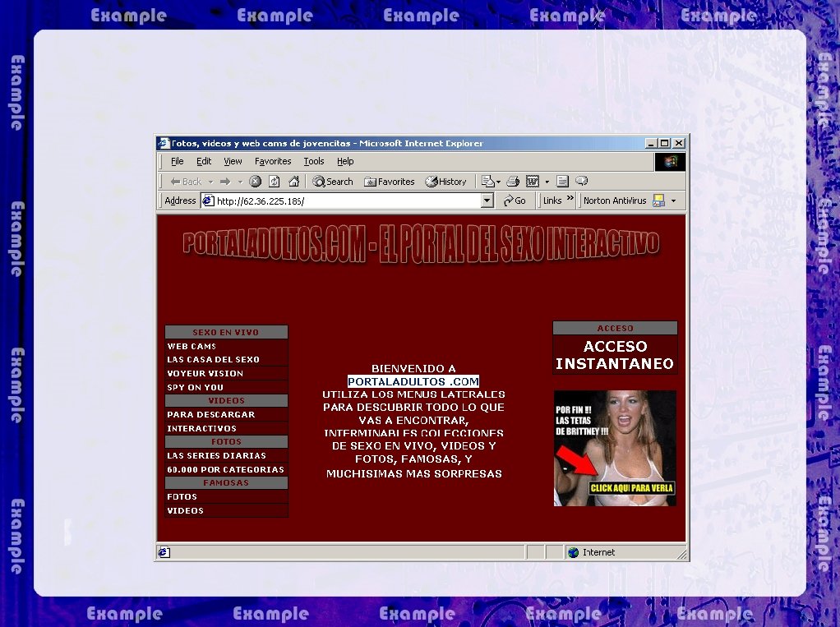Open the Tools menu
The image size is (840, 627).
(314, 161)
